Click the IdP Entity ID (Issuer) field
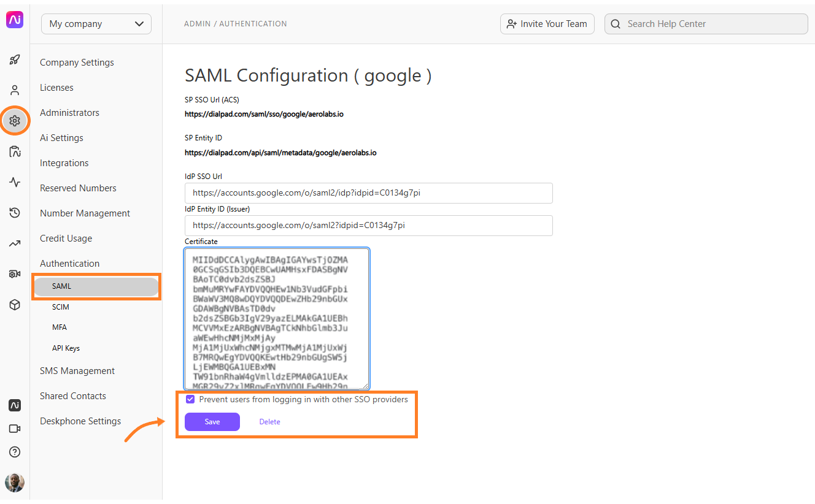This screenshot has height=504, width=815. [369, 225]
